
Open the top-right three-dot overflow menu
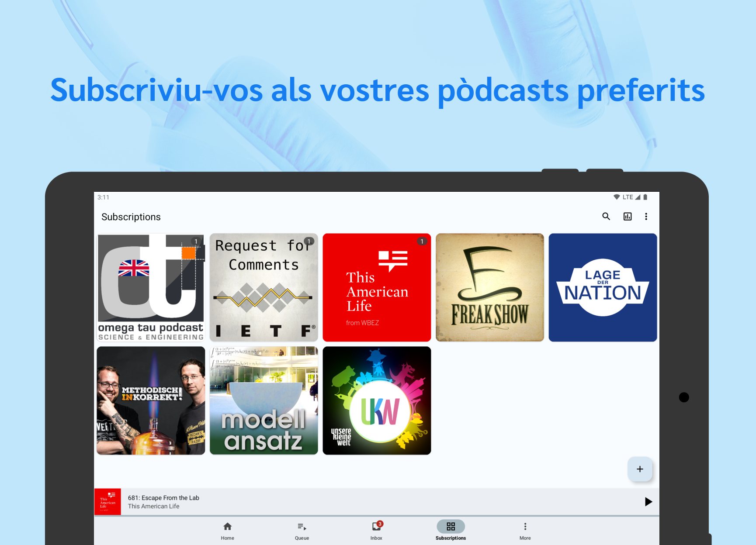click(x=646, y=217)
